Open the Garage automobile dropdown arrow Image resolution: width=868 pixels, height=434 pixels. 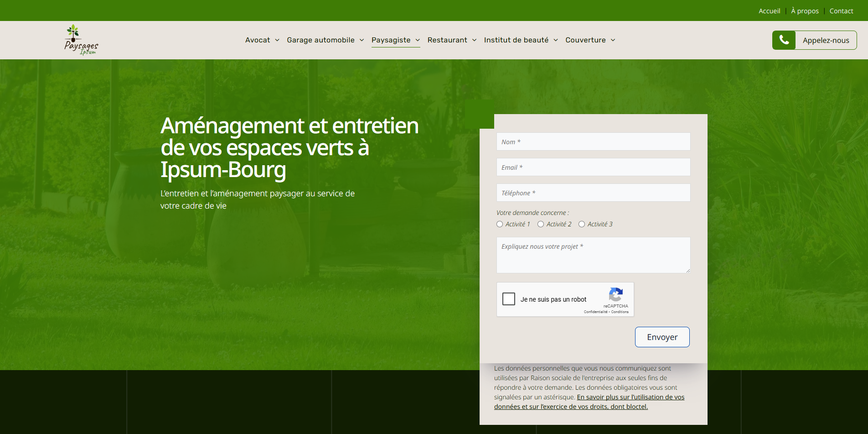[362, 40]
